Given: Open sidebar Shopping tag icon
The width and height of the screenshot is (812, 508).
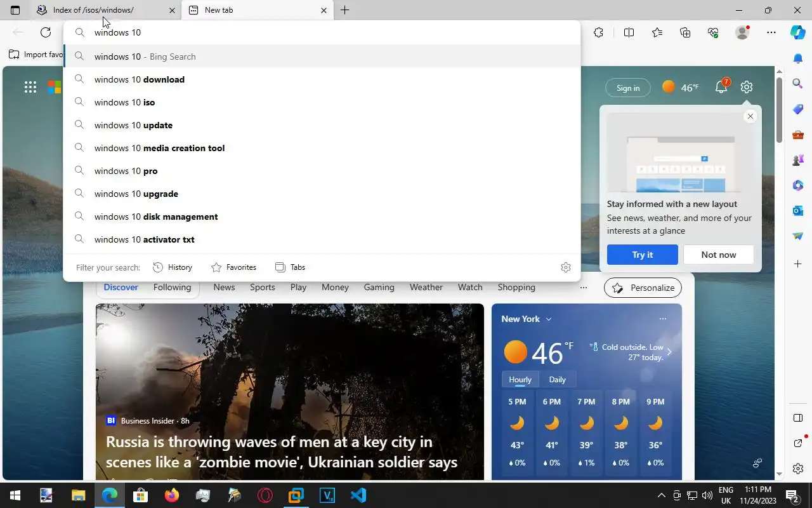Looking at the screenshot, I should 798,109.
